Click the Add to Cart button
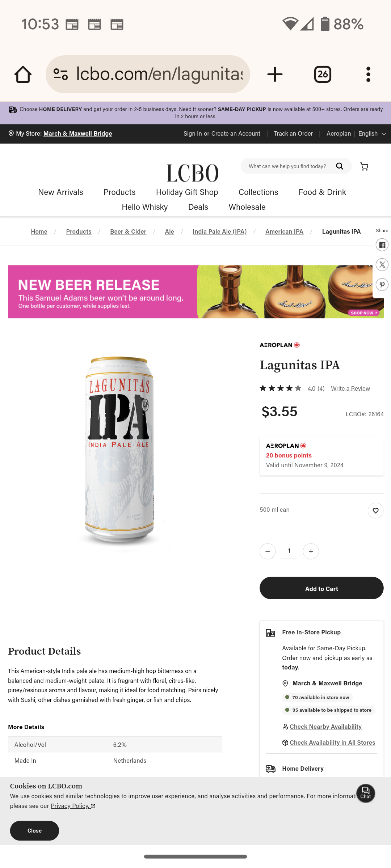391x868 pixels. (321, 588)
